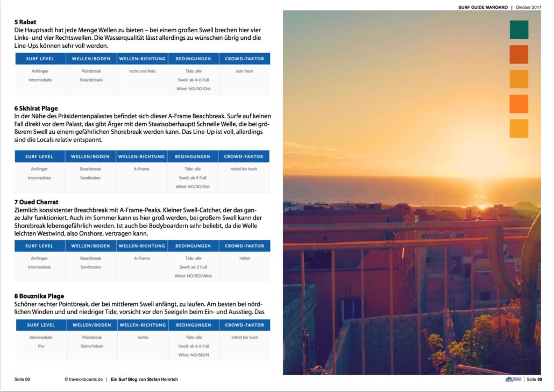Click SURF LEVEL header in Bouznika Plage table
Viewport: 554px width, 392px height.
(x=41, y=325)
